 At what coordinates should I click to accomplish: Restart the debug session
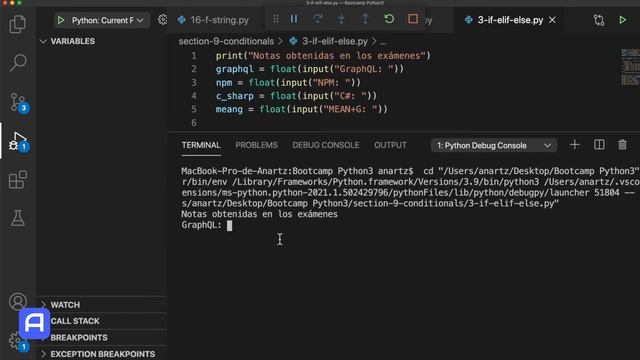pos(389,19)
